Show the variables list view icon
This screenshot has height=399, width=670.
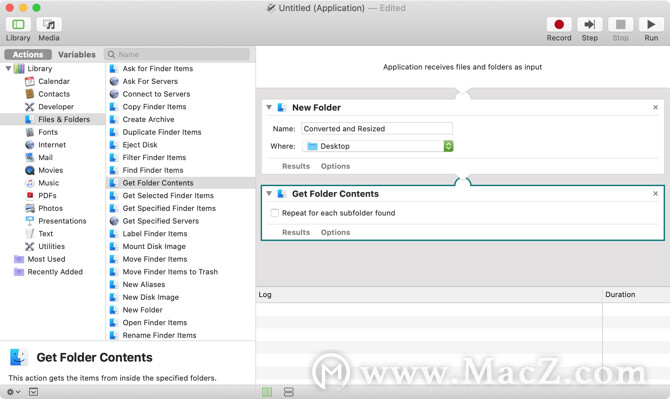(289, 392)
